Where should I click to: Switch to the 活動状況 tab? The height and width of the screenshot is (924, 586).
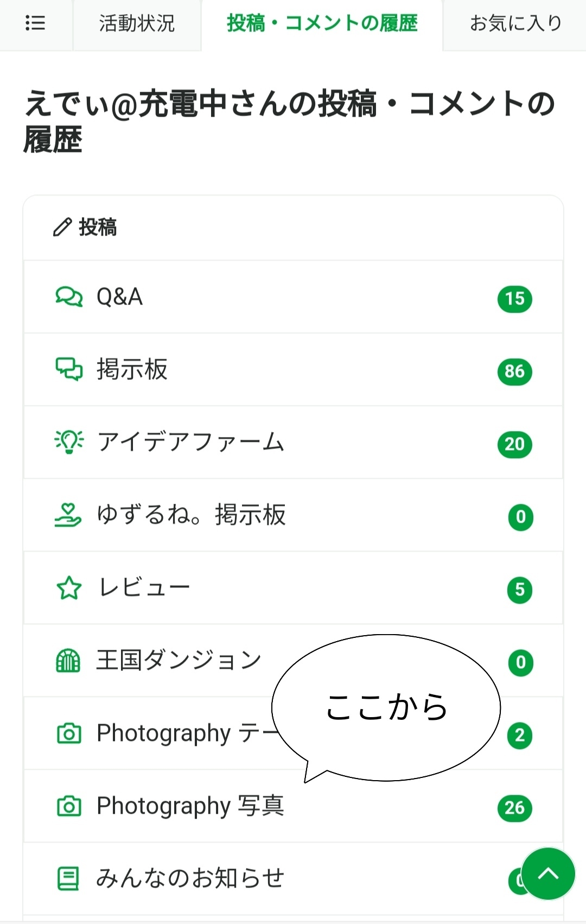[x=137, y=24]
